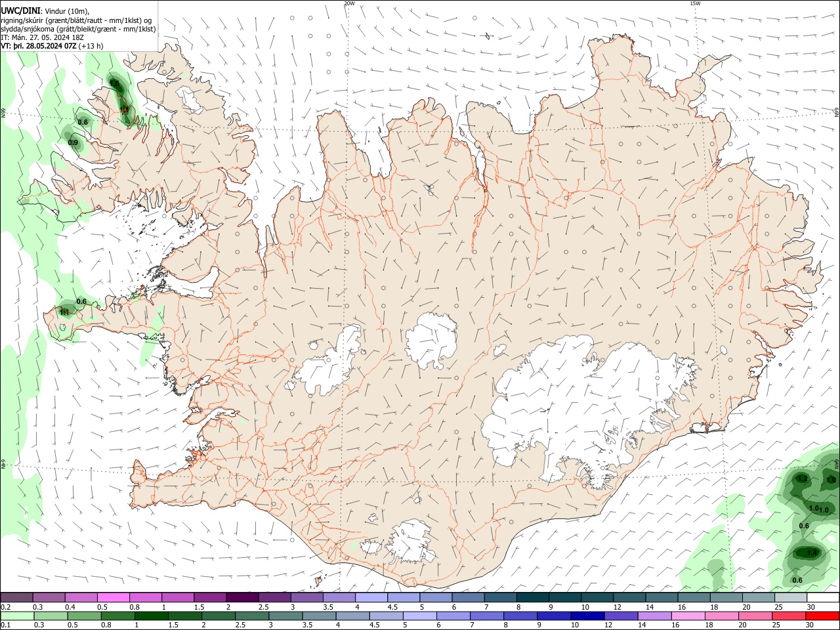Image resolution: width=840 pixels, height=630 pixels.
Task: Click the 20W longitude label
Action: click(349, 3)
